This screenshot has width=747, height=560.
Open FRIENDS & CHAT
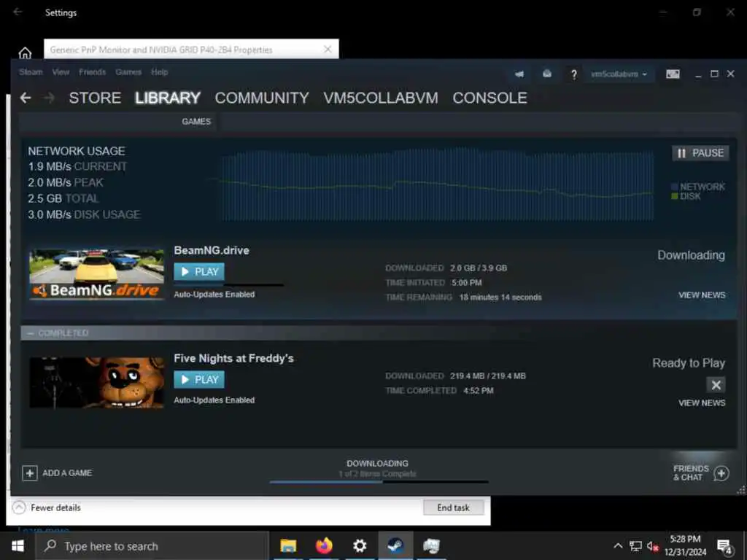point(691,472)
